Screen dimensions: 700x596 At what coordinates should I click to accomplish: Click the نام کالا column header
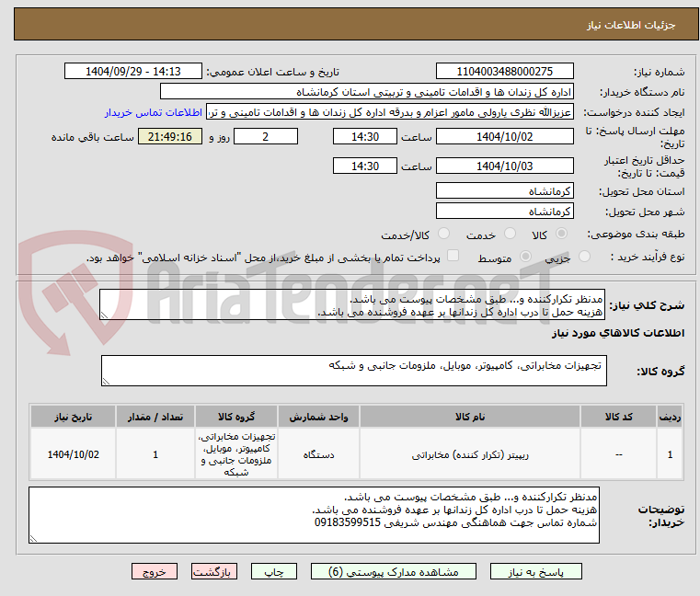(470, 417)
